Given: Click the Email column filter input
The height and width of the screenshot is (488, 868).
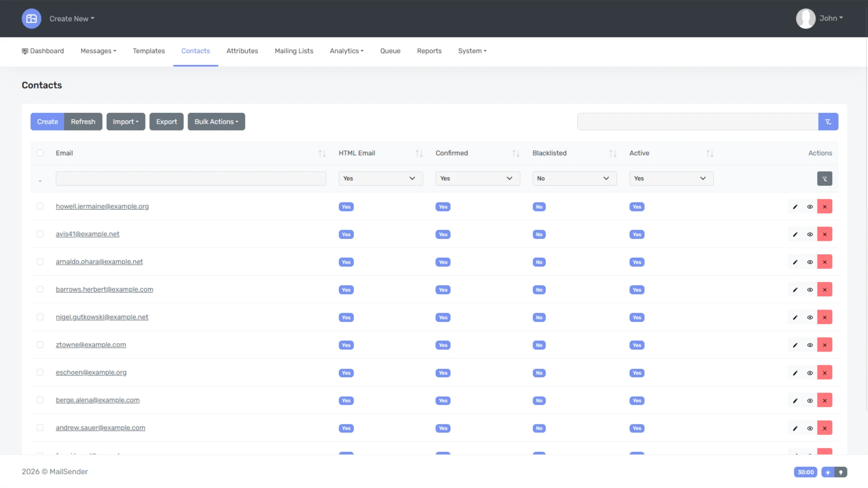Looking at the screenshot, I should [x=191, y=178].
